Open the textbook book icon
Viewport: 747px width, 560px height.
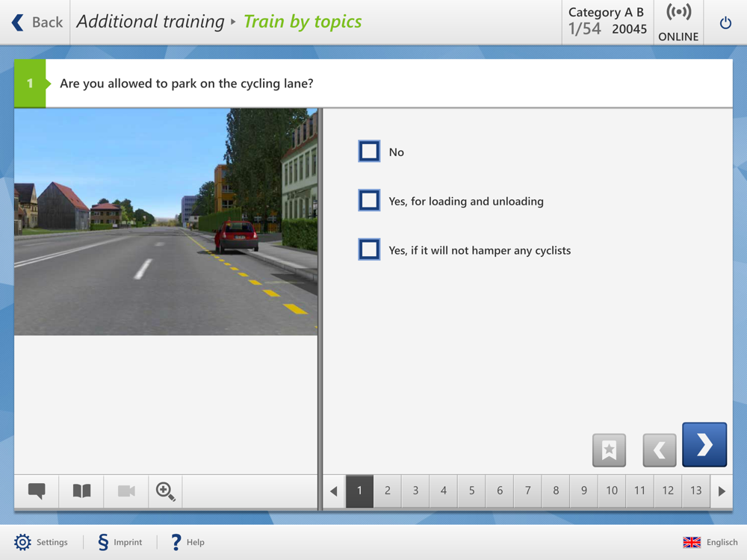tap(81, 491)
